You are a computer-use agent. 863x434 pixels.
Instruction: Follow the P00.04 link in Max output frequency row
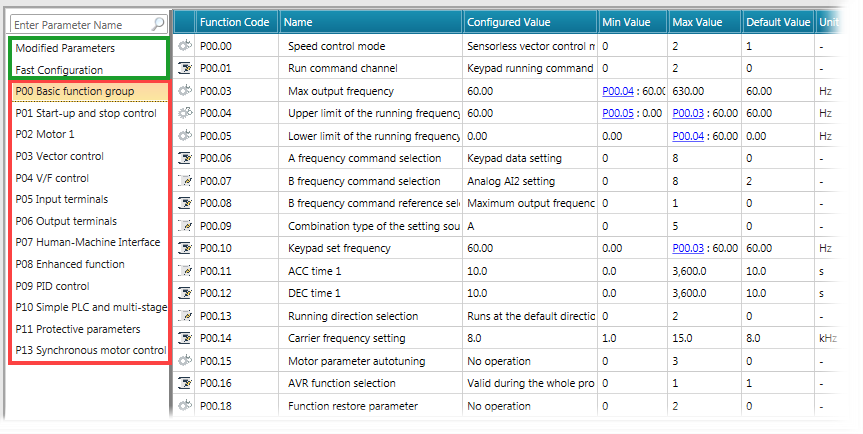coord(619,91)
